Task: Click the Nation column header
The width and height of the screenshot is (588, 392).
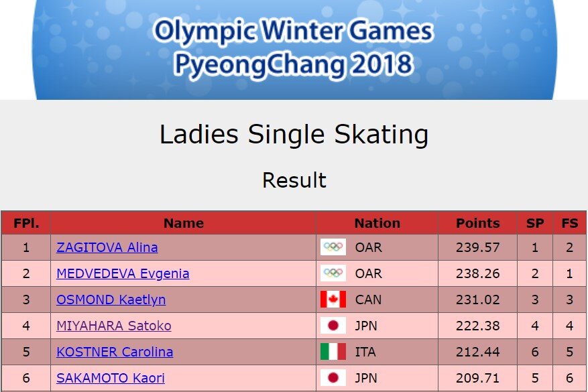Action: [377, 223]
